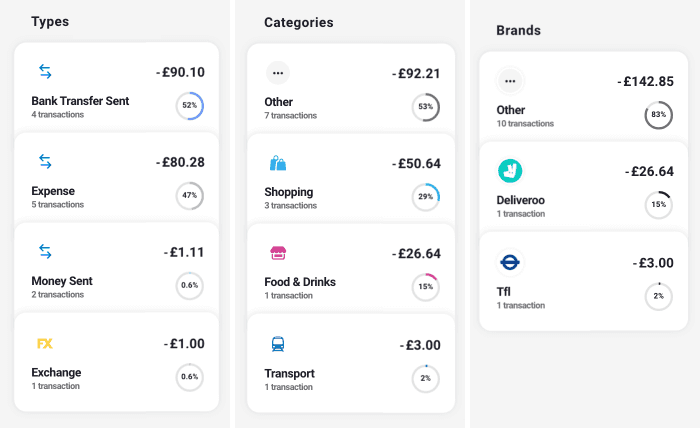Select the Deliveroo brand label
The width and height of the screenshot is (700, 428).
point(520,200)
